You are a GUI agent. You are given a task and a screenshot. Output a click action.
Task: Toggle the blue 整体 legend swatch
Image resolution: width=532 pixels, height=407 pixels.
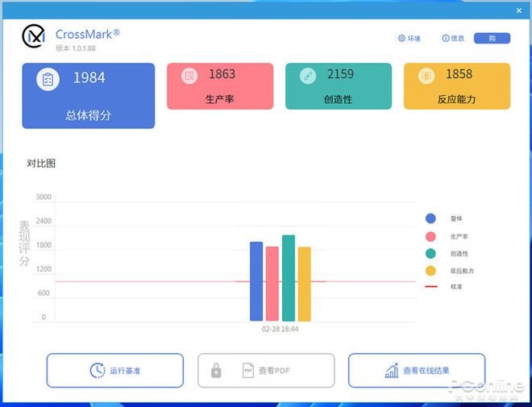tap(430, 218)
